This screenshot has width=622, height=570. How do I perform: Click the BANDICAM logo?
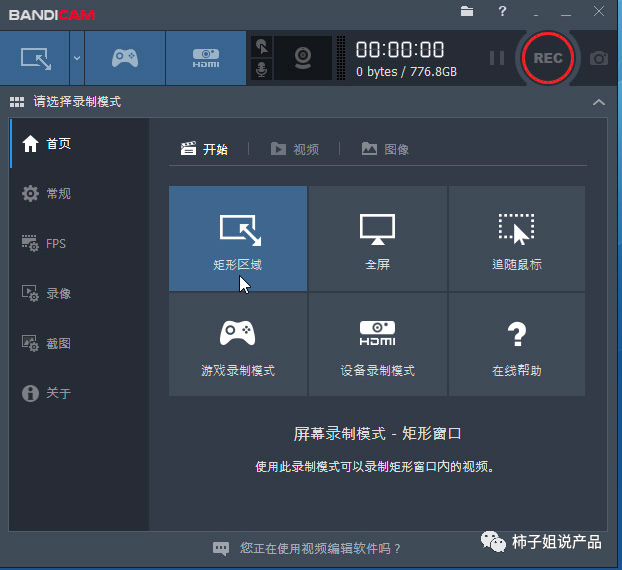coord(52,15)
